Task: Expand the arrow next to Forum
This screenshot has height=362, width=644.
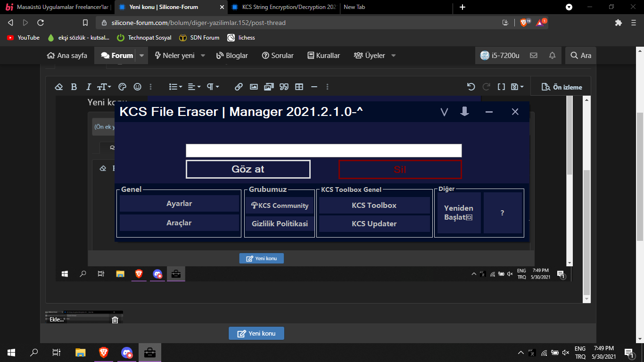Action: (142, 56)
